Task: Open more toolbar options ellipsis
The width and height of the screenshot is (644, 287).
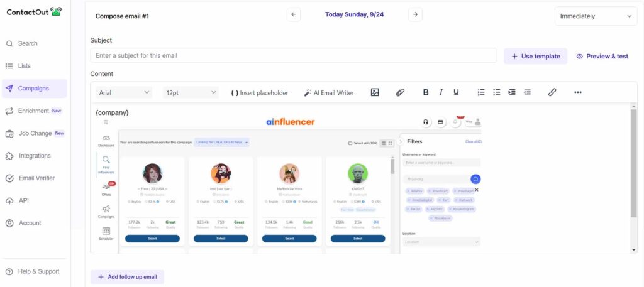Action: [577, 93]
